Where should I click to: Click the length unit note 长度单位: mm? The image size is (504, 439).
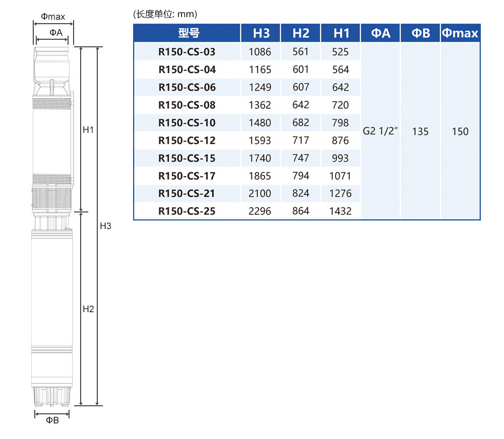pos(165,14)
